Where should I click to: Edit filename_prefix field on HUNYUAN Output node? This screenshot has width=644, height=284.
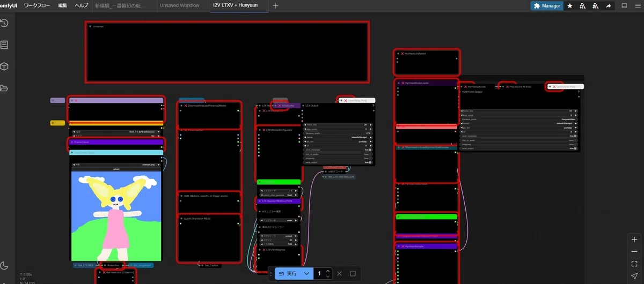[x=520, y=119]
